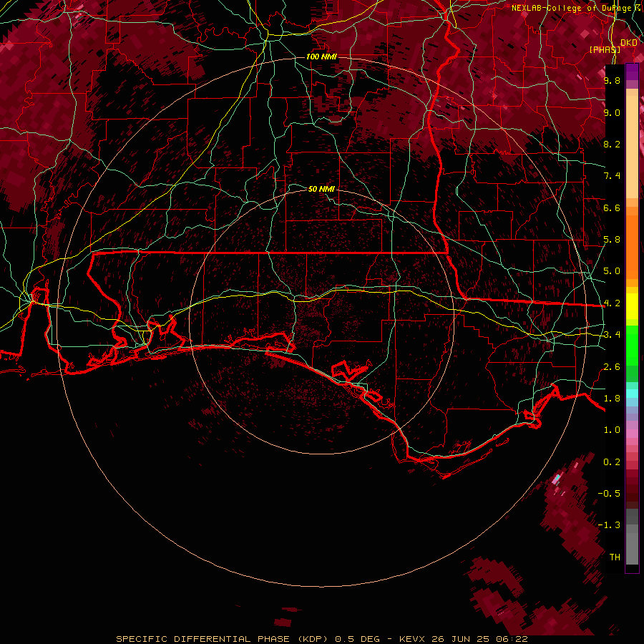The image size is (644, 644).
Task: Click the DKD label above the legend
Action: click(629, 42)
